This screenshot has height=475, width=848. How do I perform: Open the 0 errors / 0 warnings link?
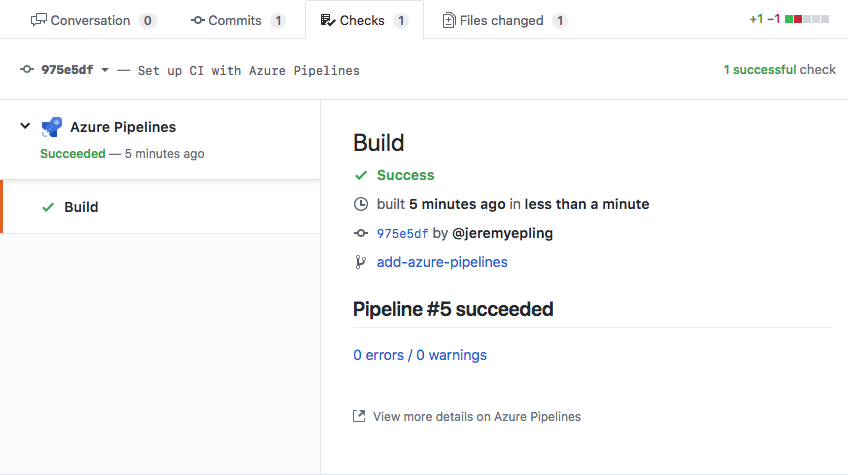(420, 355)
